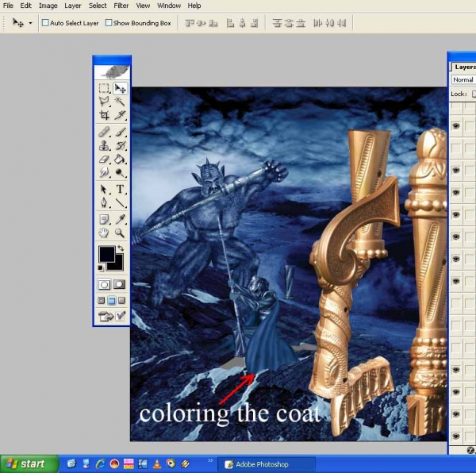Select the Clone Stamp tool
The image size is (476, 473).
click(x=104, y=146)
